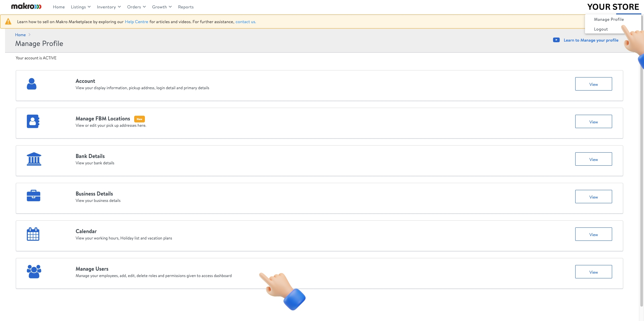
Task: Select Manage Profile from the account menu
Action: click(x=609, y=19)
